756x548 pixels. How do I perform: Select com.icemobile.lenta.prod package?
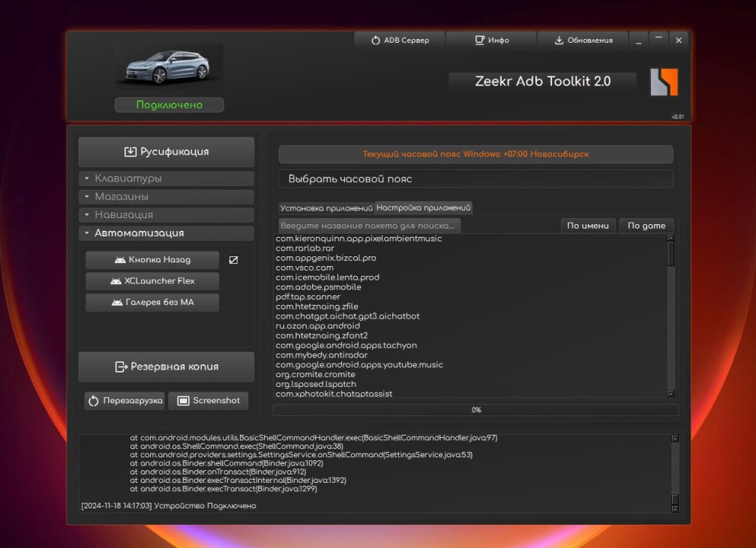tap(327, 277)
